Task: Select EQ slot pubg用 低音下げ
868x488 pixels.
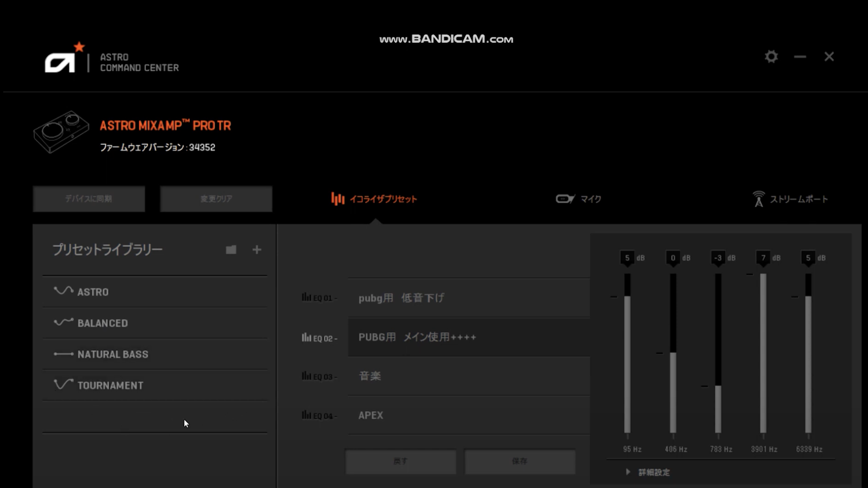Action: click(x=469, y=298)
